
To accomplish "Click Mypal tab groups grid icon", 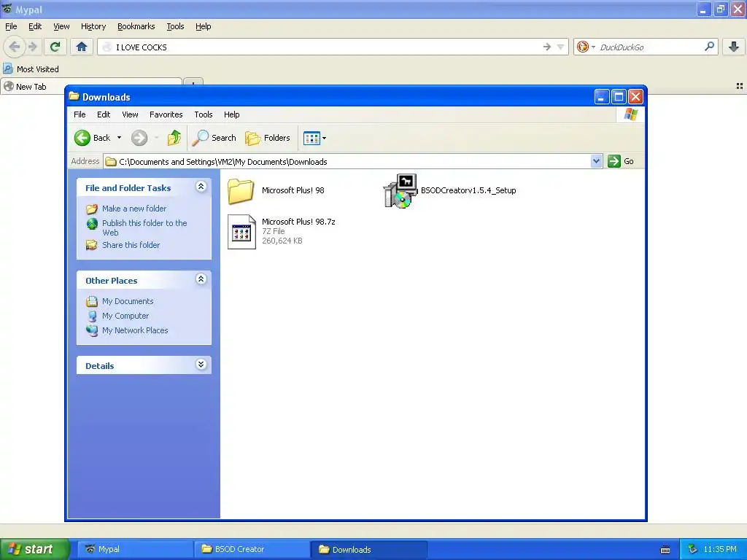I will [x=740, y=86].
